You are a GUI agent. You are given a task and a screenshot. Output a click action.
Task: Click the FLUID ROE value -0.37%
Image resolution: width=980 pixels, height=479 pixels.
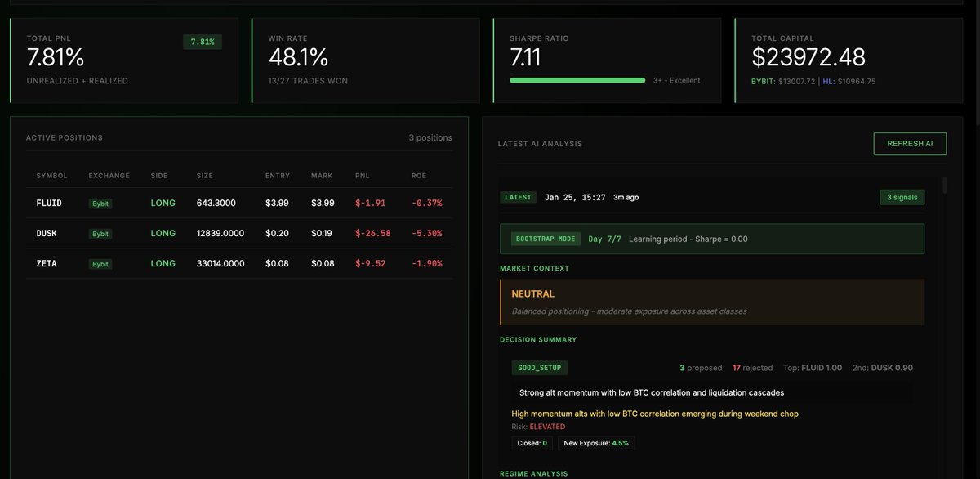point(427,203)
